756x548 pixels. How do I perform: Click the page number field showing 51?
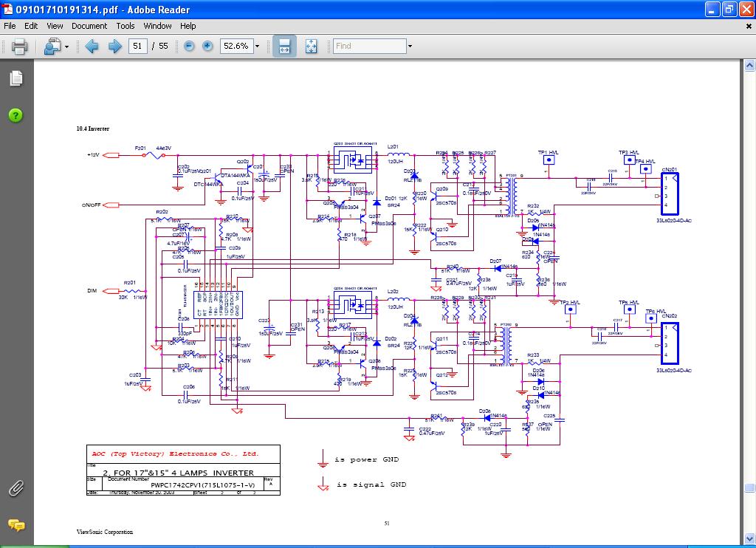(x=137, y=46)
